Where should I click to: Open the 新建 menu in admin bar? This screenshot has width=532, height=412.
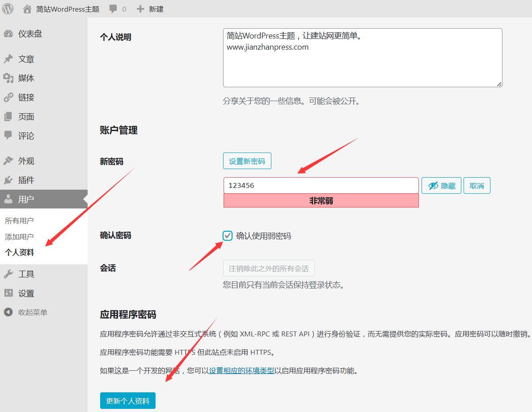pos(150,9)
